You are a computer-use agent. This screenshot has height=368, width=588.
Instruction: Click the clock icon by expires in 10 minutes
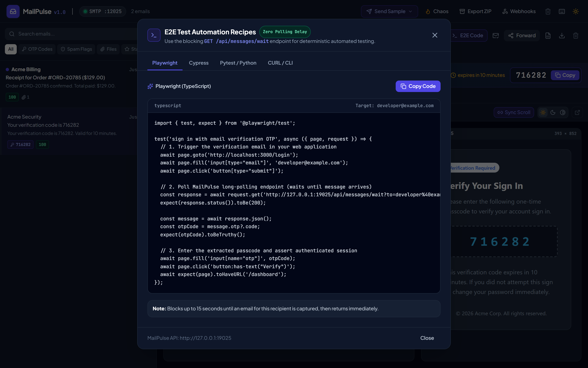click(453, 75)
